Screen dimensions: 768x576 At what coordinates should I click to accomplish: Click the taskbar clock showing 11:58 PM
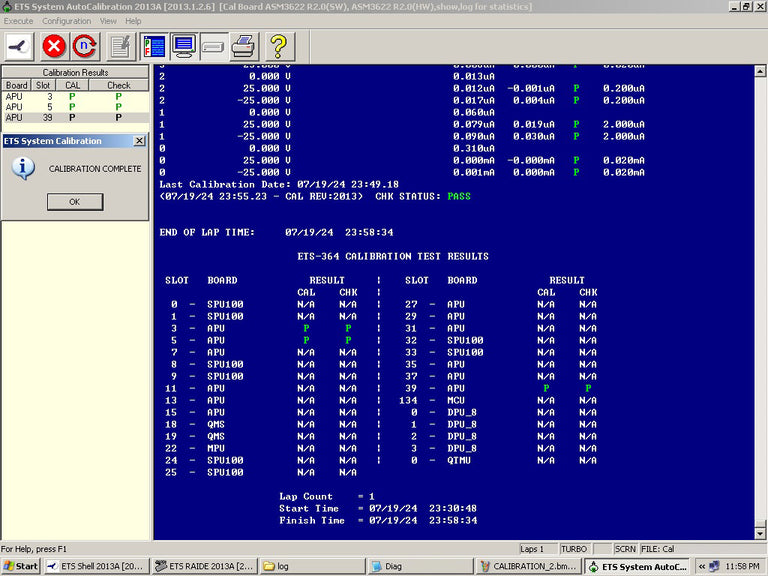(x=742, y=566)
